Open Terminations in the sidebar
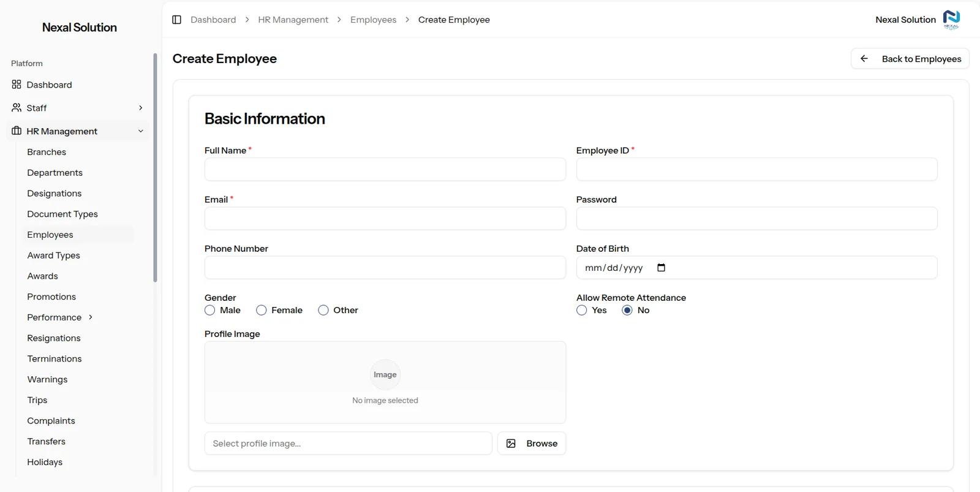 click(x=55, y=359)
